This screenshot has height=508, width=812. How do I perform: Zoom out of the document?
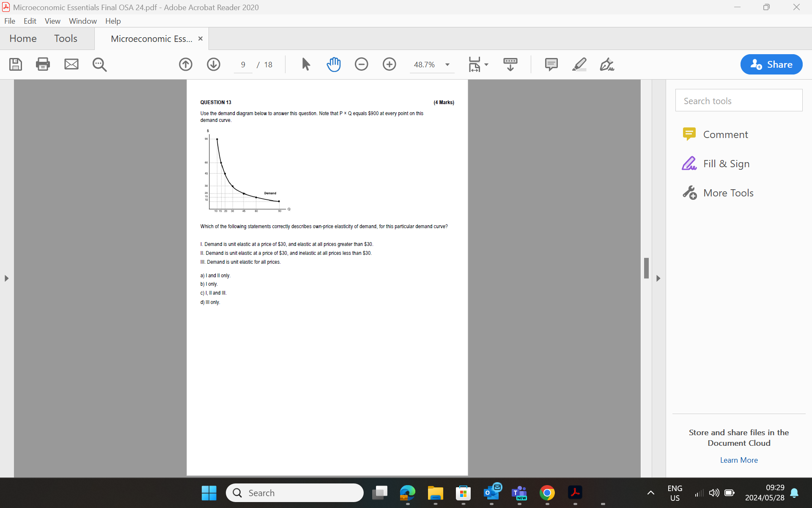coord(362,64)
